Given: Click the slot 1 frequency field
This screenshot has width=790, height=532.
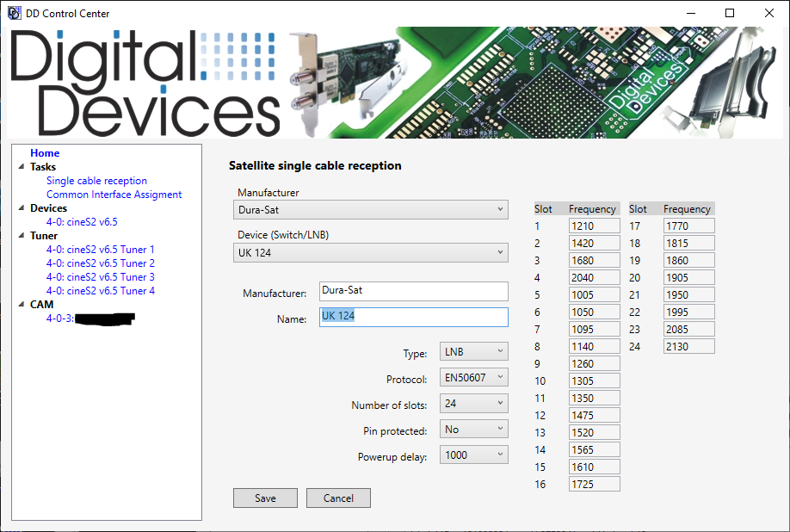Looking at the screenshot, I should point(594,226).
